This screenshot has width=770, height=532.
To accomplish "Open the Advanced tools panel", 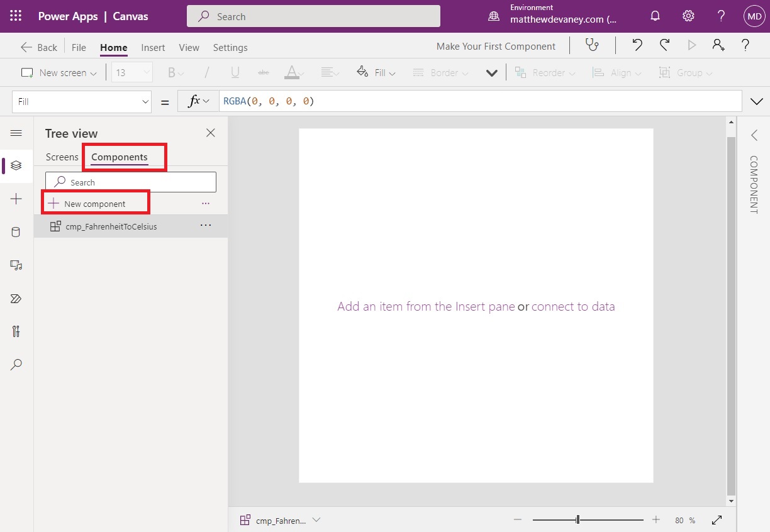I will pos(16,331).
